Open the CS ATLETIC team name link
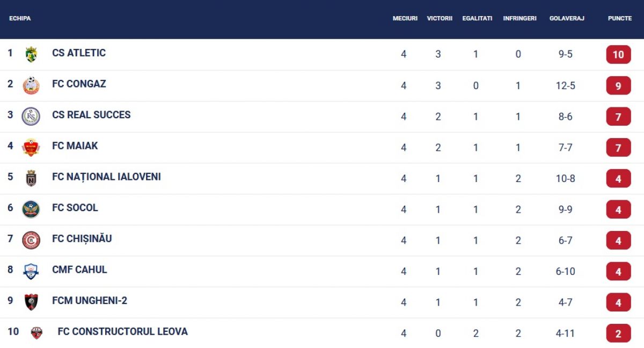The width and height of the screenshot is (644, 348). 79,53
